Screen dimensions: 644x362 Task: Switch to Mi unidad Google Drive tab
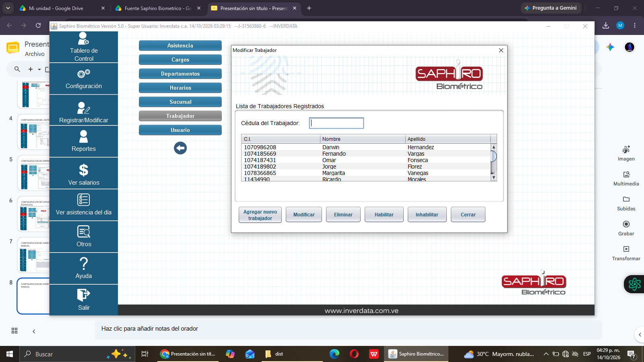click(x=62, y=8)
